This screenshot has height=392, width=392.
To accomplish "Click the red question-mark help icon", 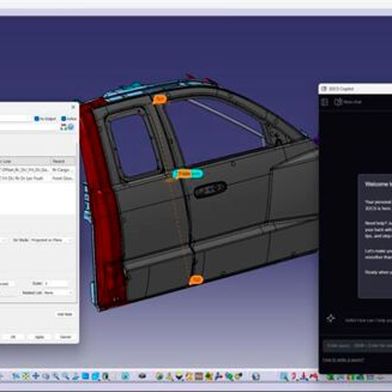I will tap(294, 377).
